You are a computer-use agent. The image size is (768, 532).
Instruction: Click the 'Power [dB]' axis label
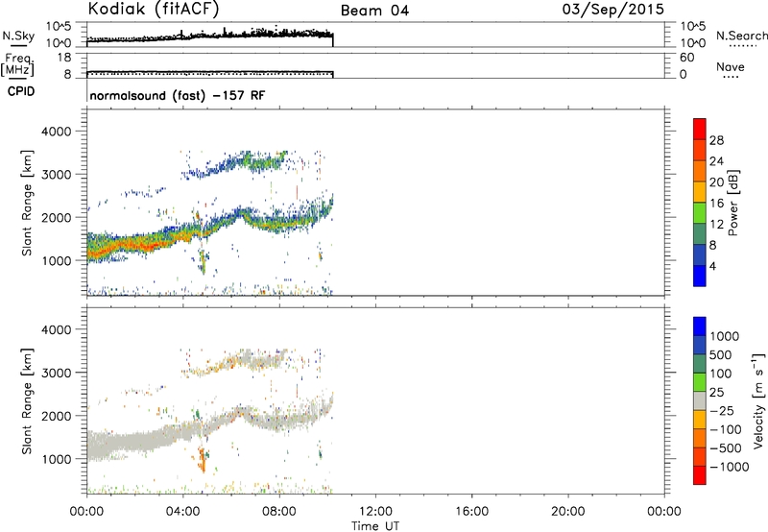point(733,203)
